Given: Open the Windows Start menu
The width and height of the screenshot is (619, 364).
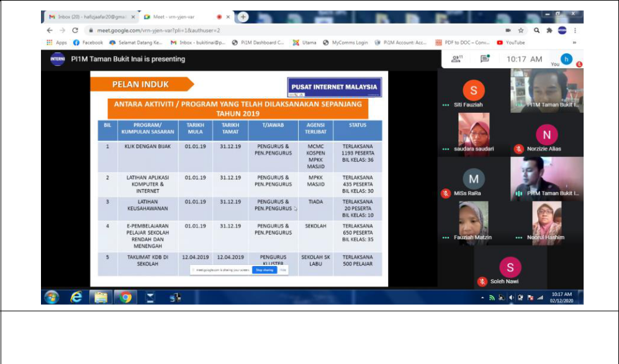Looking at the screenshot, I should tap(52, 297).
